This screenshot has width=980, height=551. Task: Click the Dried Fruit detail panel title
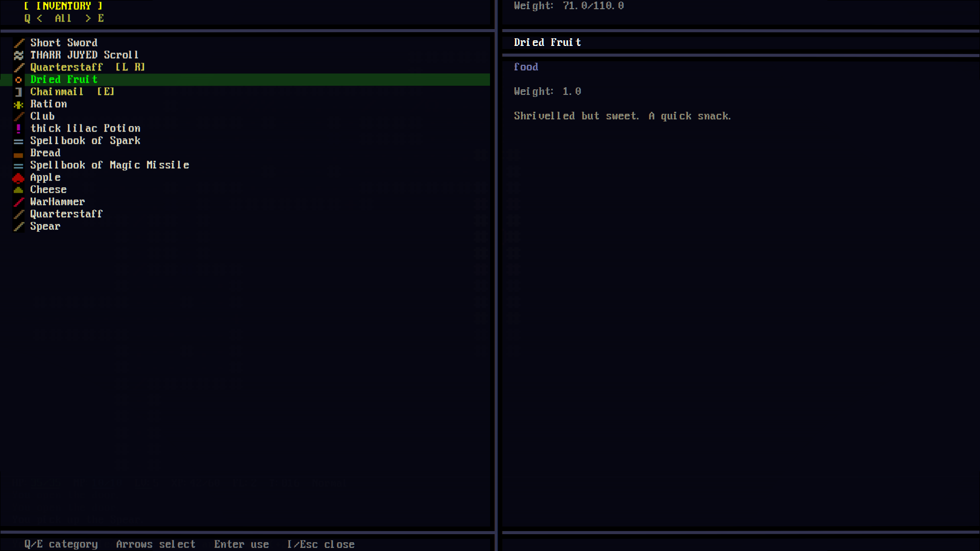548,43
